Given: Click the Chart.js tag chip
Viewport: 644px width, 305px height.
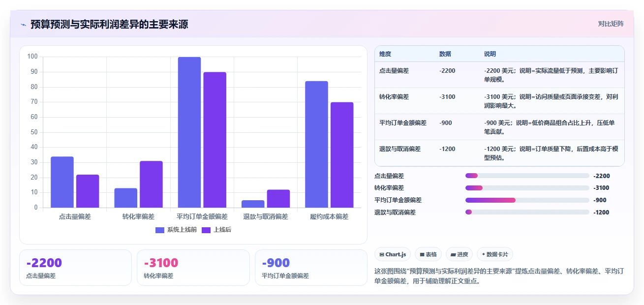Looking at the screenshot, I should pos(393,254).
